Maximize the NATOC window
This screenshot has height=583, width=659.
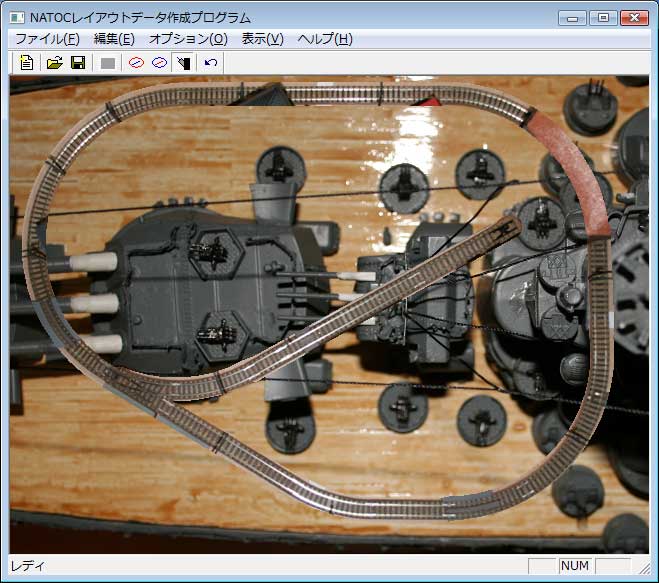tap(603, 18)
